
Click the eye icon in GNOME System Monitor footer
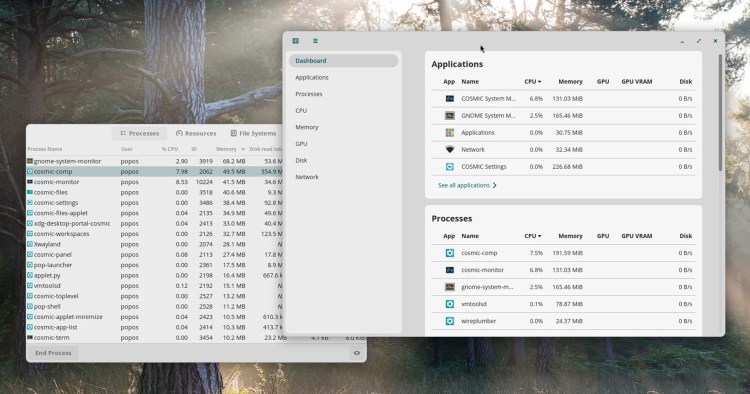[x=356, y=353]
